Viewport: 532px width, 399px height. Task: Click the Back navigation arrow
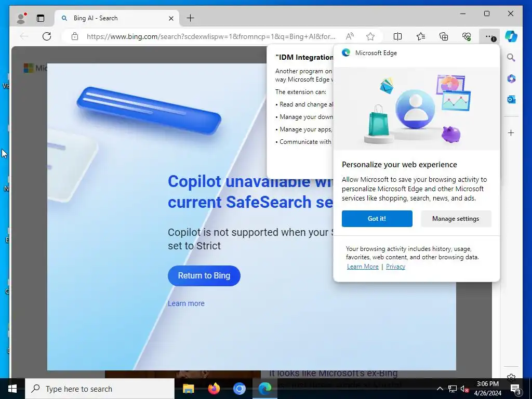[x=24, y=36]
